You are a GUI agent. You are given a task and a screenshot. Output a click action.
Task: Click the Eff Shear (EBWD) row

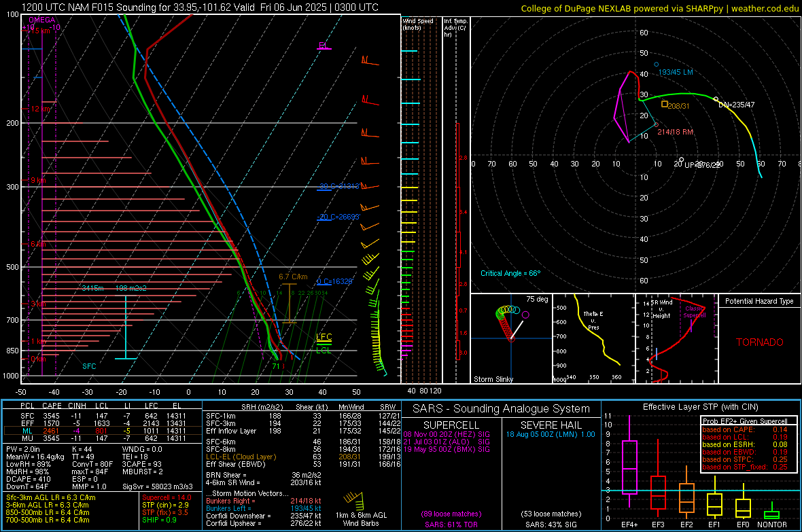303,464
